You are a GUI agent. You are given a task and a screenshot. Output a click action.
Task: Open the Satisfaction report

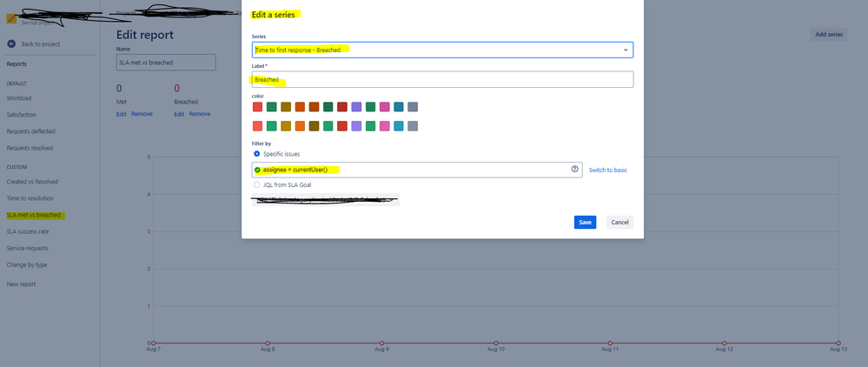click(22, 115)
